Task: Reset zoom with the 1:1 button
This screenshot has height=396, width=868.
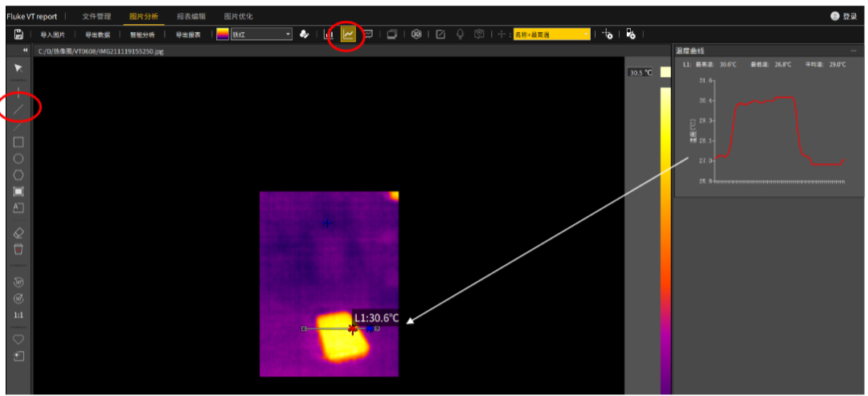Action: [x=18, y=315]
